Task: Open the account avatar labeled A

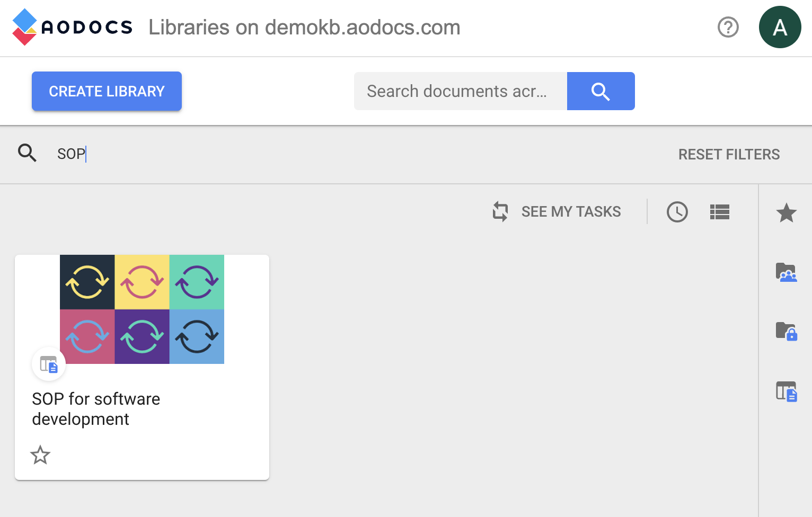Action: pos(780,27)
